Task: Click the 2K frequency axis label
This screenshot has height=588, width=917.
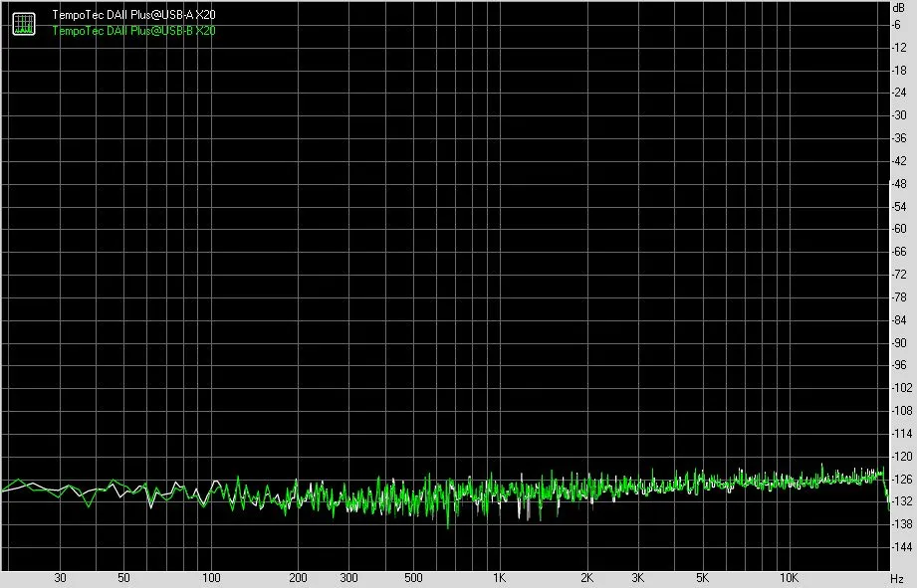Action: pyautogui.click(x=586, y=578)
